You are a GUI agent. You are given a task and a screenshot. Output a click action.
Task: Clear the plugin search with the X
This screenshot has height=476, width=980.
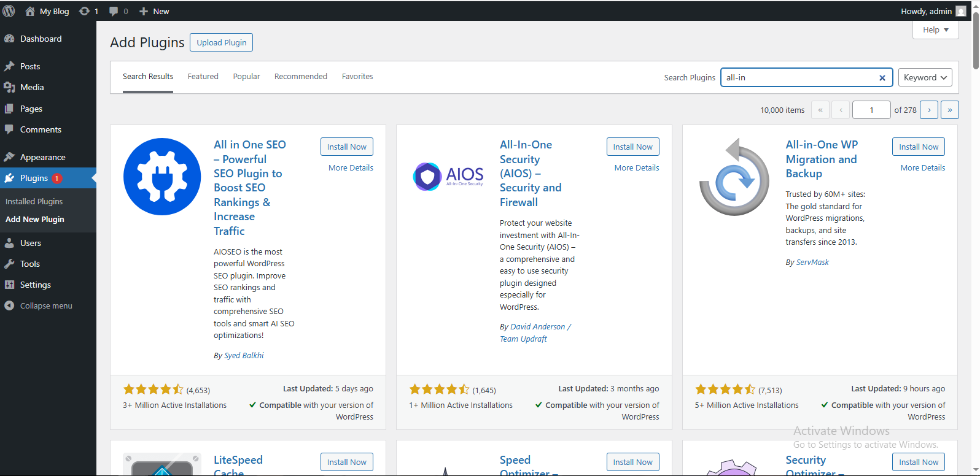coord(882,78)
